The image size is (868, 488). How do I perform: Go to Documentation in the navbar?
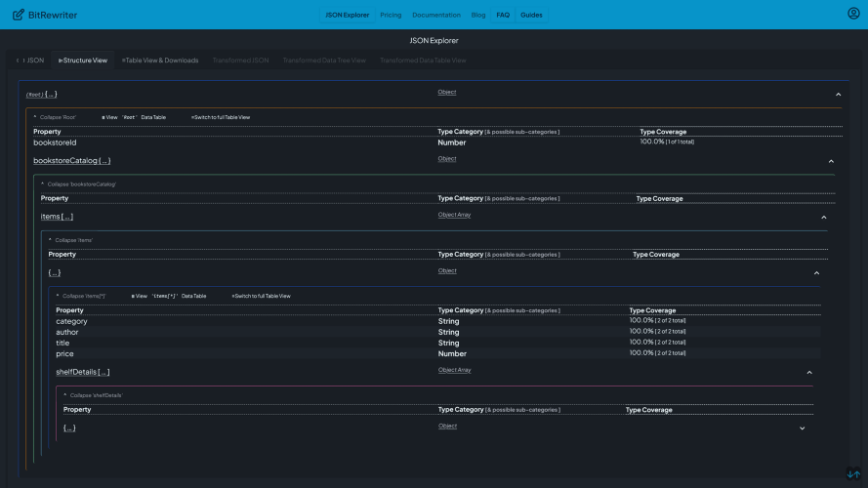pos(436,15)
